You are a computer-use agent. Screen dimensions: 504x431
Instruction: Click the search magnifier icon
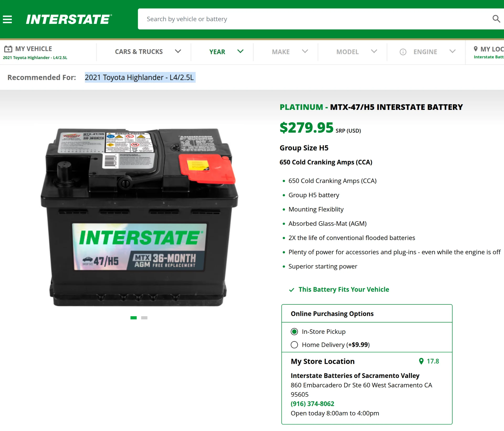[x=496, y=19]
